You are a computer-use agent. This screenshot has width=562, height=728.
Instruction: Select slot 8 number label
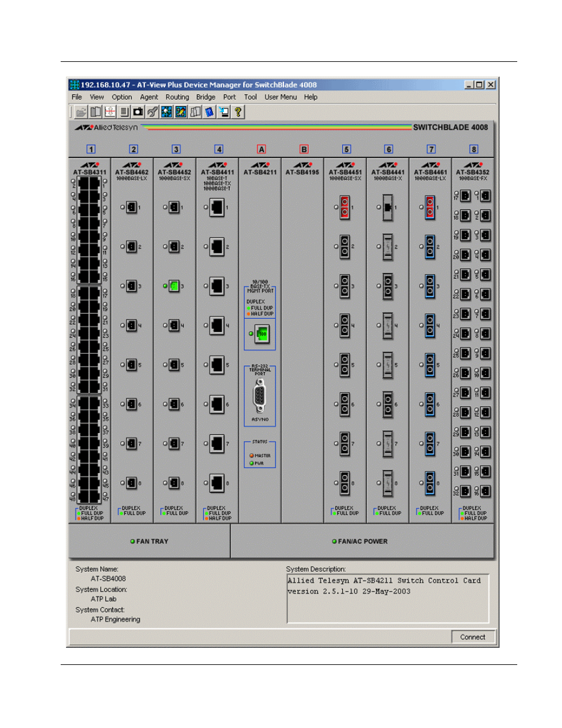coord(474,149)
